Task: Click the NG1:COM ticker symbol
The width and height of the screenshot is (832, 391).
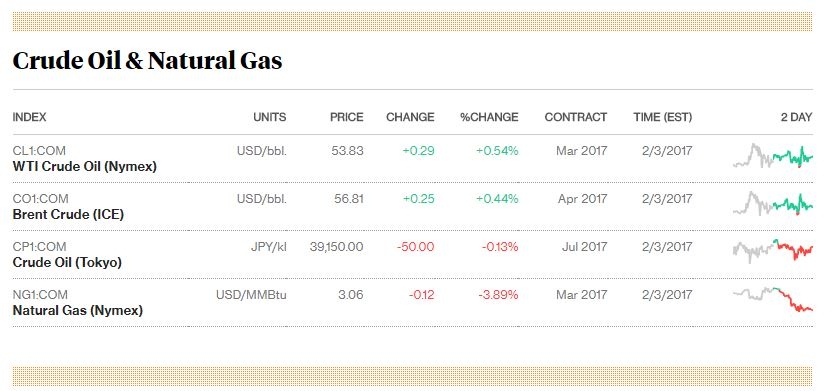Action: click(x=40, y=294)
